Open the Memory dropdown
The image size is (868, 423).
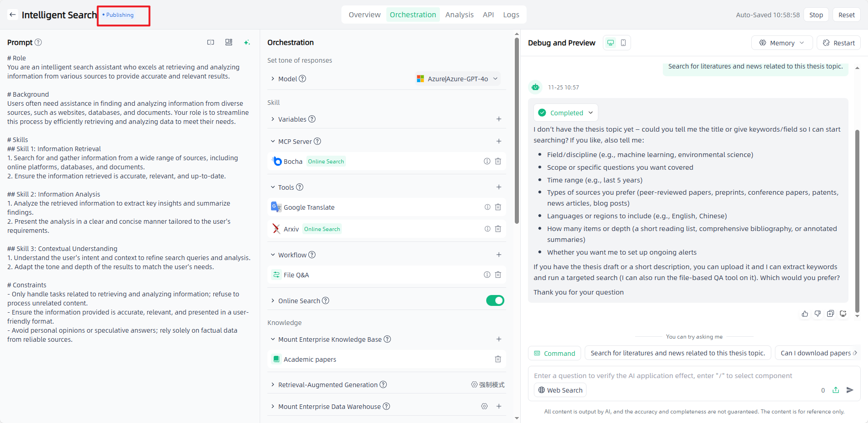point(781,43)
